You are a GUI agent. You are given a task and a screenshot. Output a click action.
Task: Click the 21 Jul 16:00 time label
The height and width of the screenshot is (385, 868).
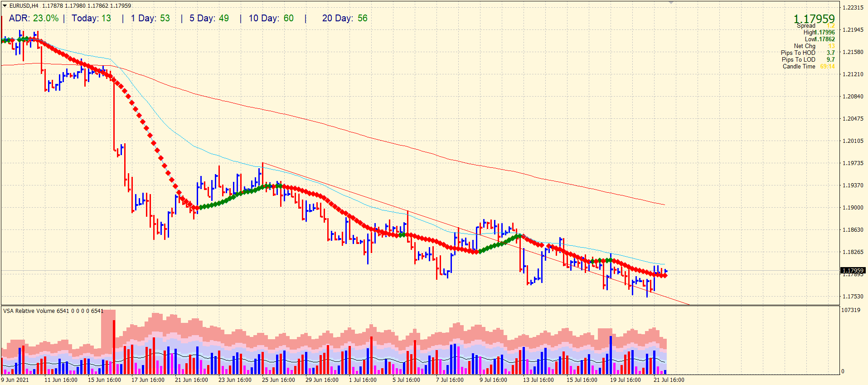[x=669, y=380]
